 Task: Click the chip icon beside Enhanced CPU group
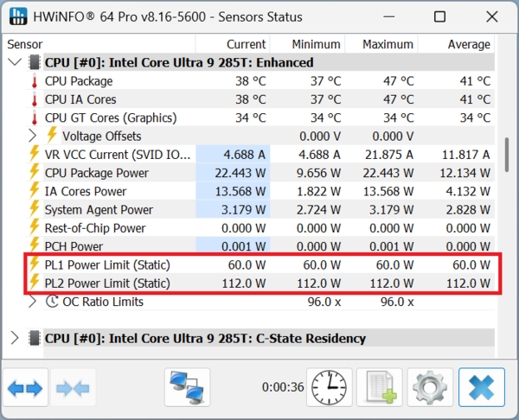tap(35, 62)
